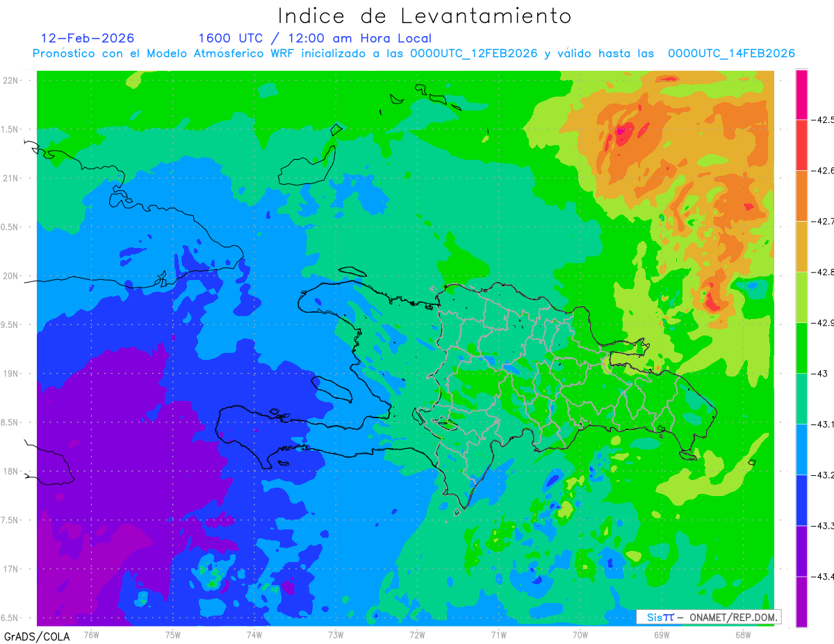Click the latitude label "8.5N"
This screenshot has height=644, width=834.
10,422
